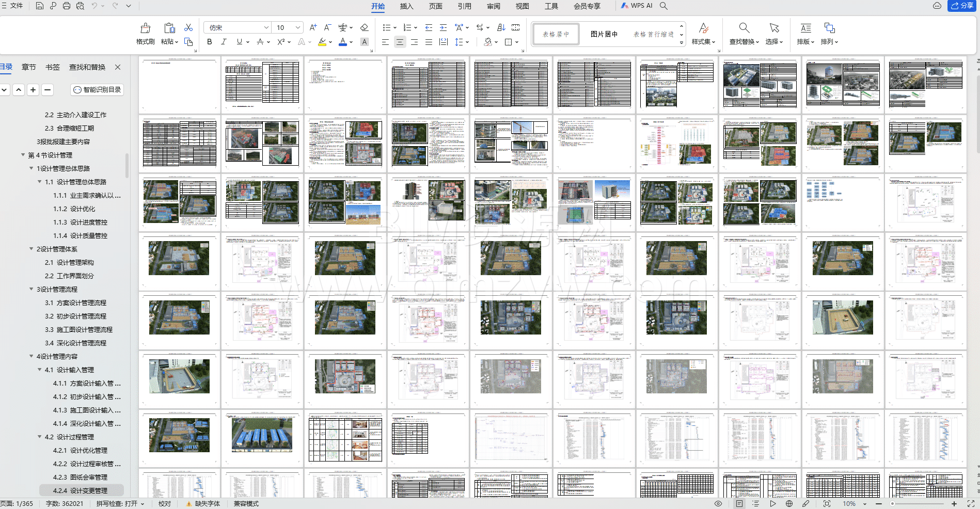Click the Copy icon below the scissors
This screenshot has height=509, width=980.
pos(188,42)
